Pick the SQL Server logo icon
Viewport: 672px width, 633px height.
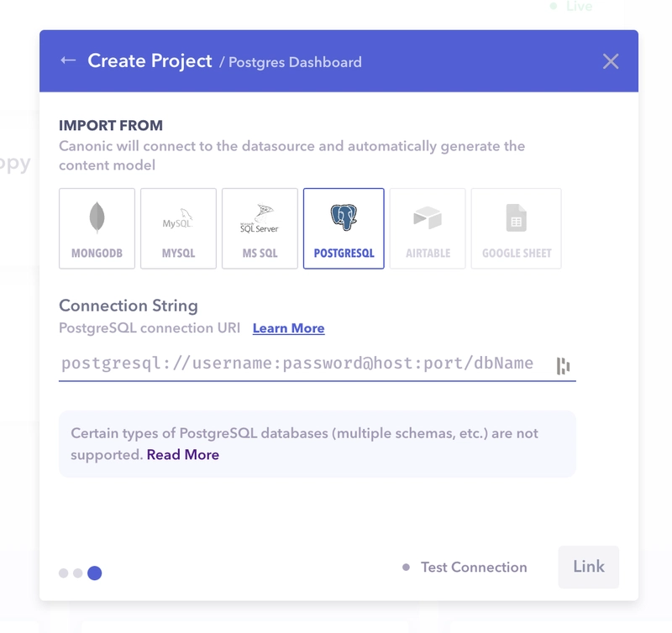[260, 218]
